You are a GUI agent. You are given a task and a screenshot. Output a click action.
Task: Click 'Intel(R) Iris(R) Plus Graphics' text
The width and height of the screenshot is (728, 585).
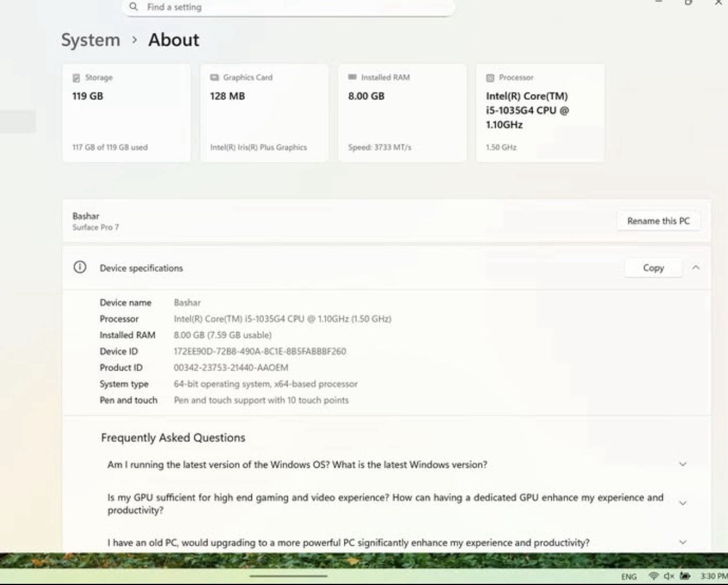(258, 147)
